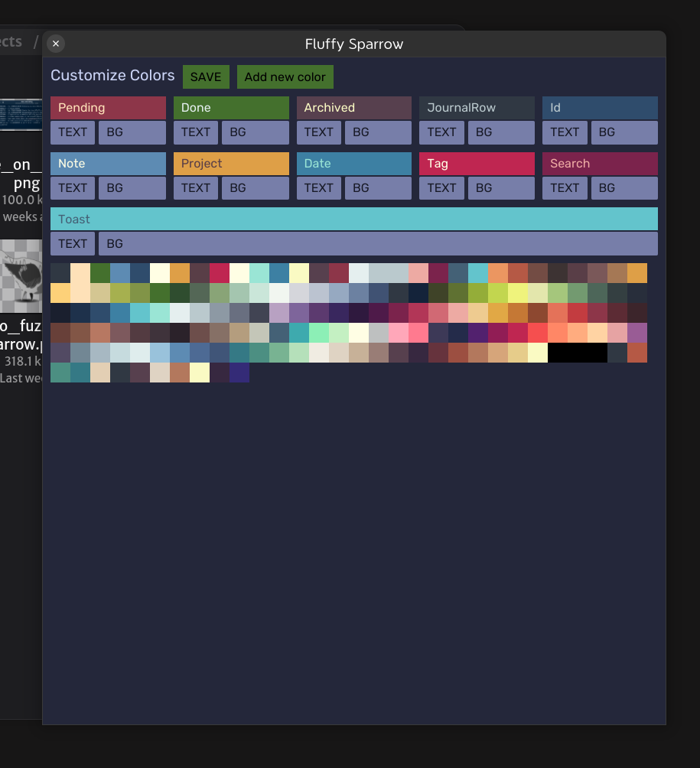Image resolution: width=700 pixels, height=768 pixels.
Task: Choose TEXT option under Project
Action: (x=195, y=188)
